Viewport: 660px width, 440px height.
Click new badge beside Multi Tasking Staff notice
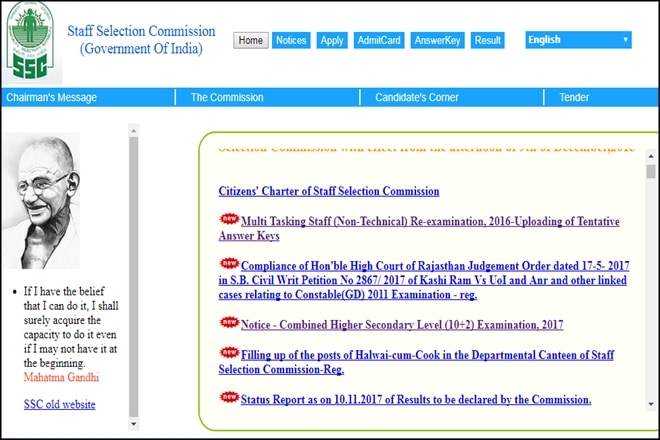pyautogui.click(x=229, y=219)
